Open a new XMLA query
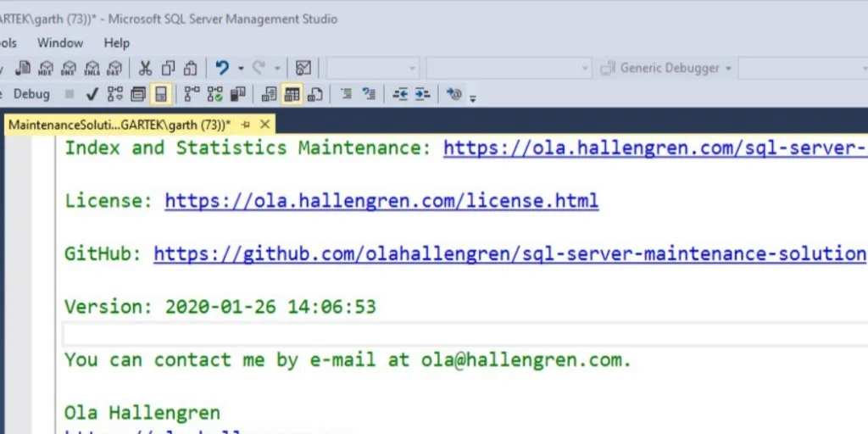 (92, 68)
